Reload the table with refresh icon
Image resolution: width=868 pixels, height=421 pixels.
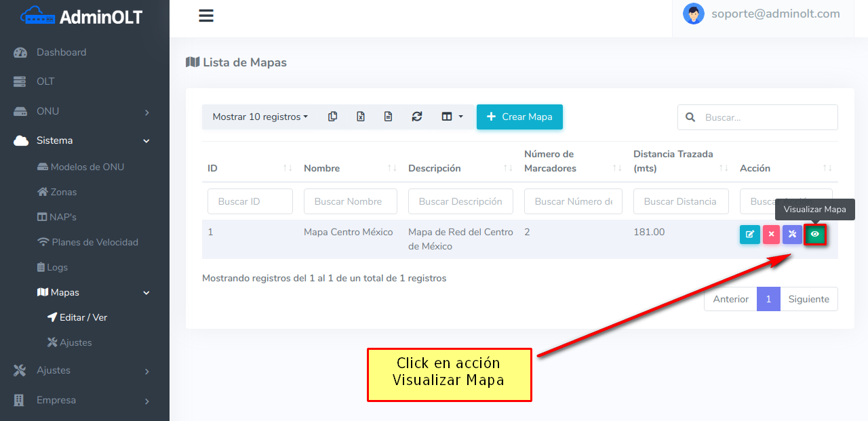point(417,117)
